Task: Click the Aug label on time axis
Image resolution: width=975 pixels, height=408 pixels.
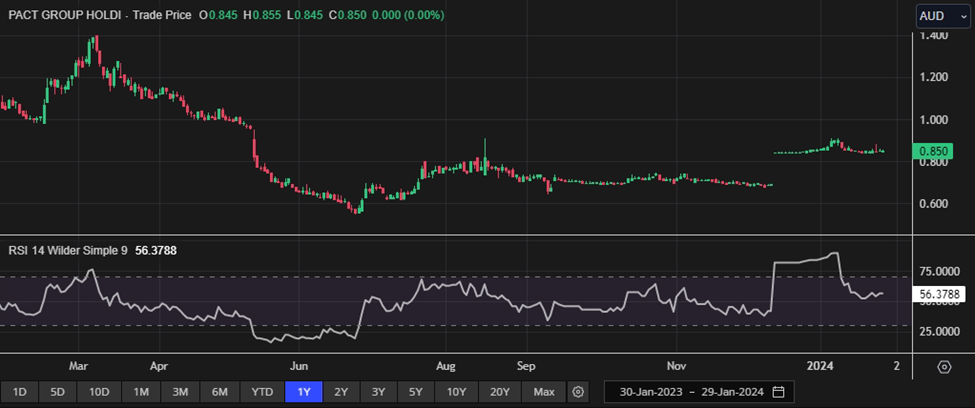Action: [445, 366]
